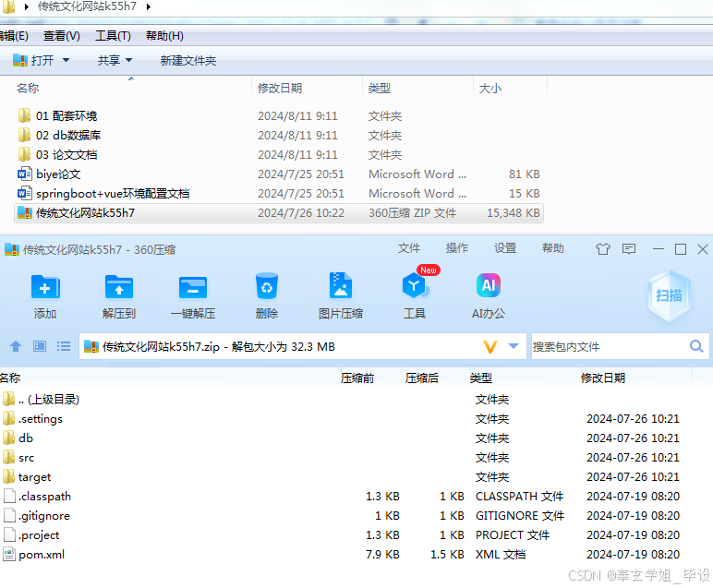Viewport: 713px width, 588px height.
Task: Click the search magnifier icon
Action: [x=696, y=346]
